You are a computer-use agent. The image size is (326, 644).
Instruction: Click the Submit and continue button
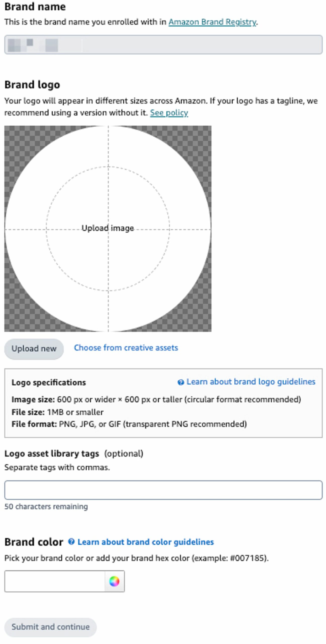50,627
